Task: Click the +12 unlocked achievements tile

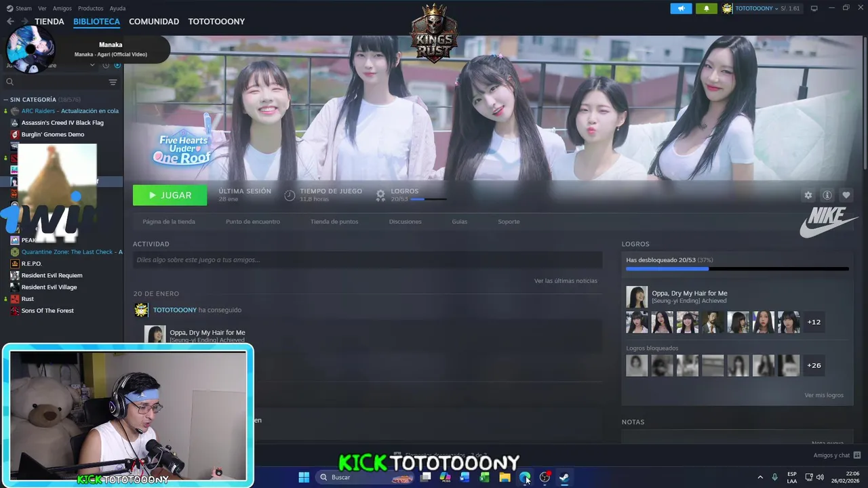Action: (814, 322)
